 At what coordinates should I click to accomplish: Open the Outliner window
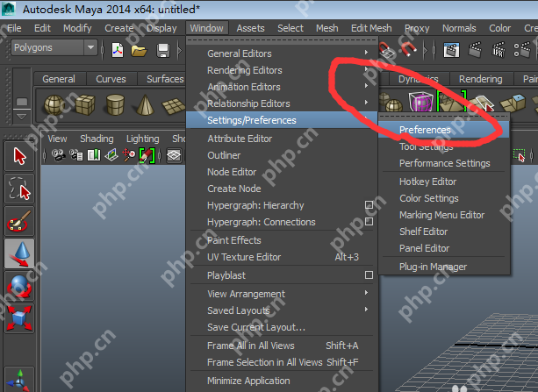coord(282,155)
